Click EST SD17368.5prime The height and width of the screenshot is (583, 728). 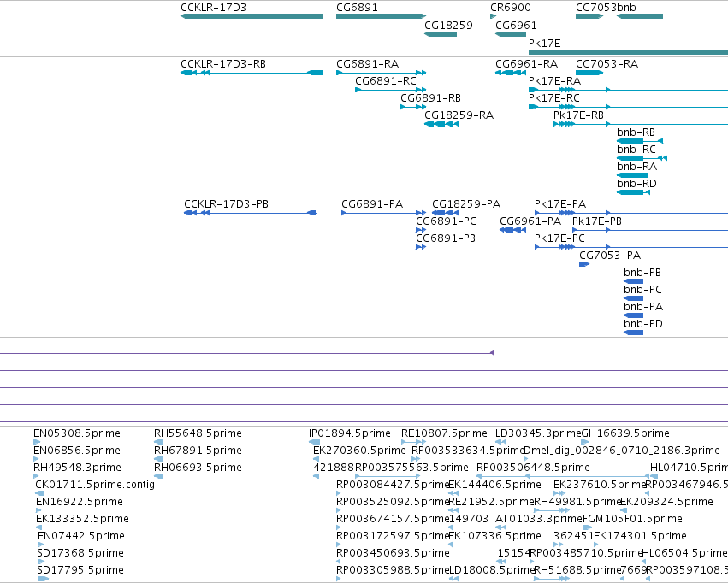(41, 562)
